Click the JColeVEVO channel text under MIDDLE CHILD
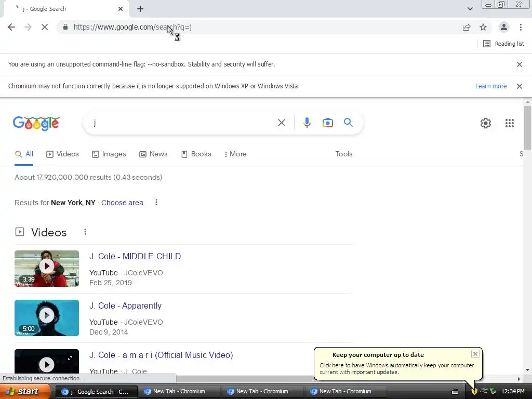Image resolution: width=532 pixels, height=399 pixels. (143, 273)
